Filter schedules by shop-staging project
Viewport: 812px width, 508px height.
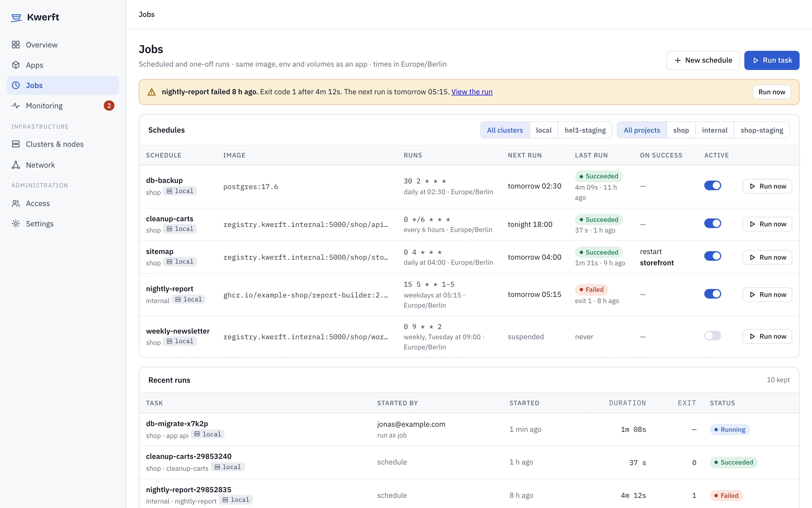coord(762,130)
